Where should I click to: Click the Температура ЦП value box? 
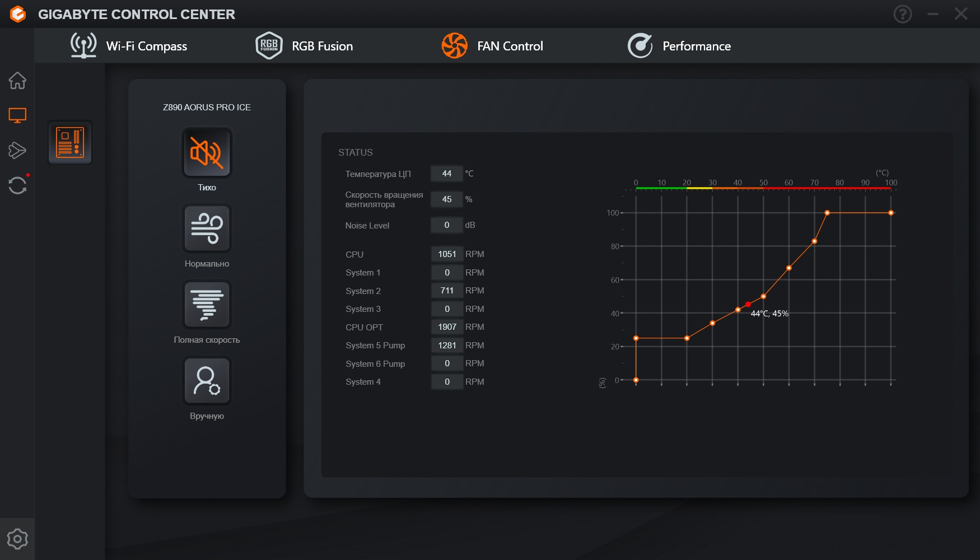[x=447, y=174]
